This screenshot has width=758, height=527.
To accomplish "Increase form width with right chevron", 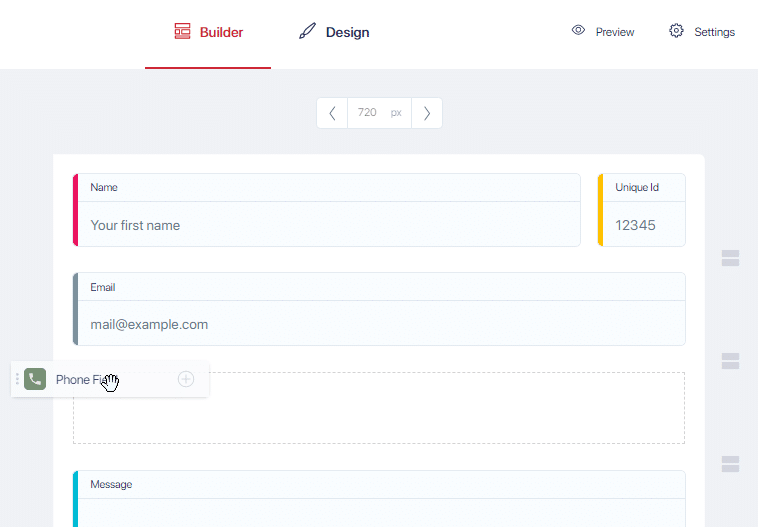I will (x=427, y=113).
